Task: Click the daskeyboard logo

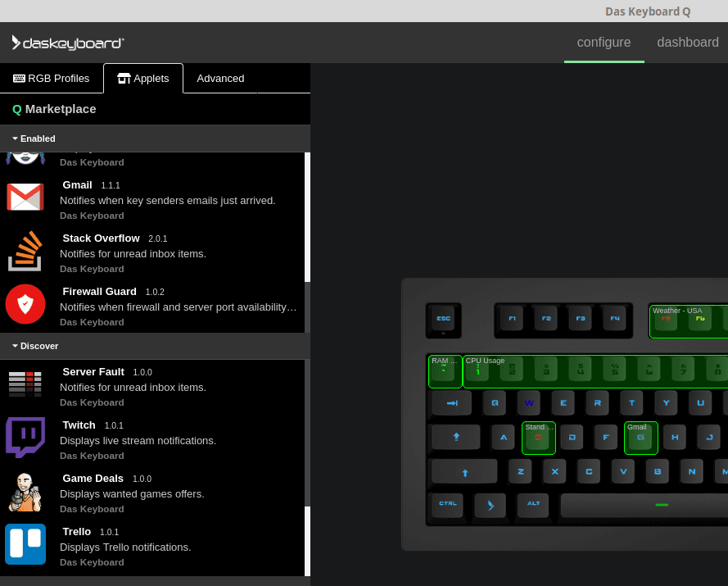Action: pos(68,42)
